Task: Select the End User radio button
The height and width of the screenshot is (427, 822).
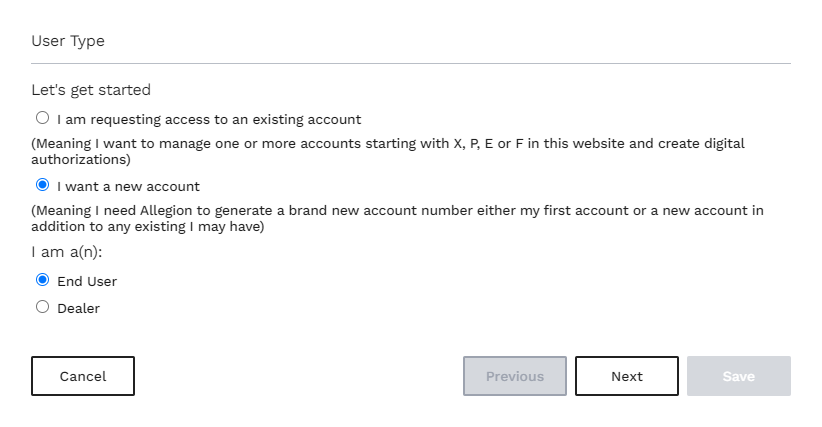Action: point(42,280)
